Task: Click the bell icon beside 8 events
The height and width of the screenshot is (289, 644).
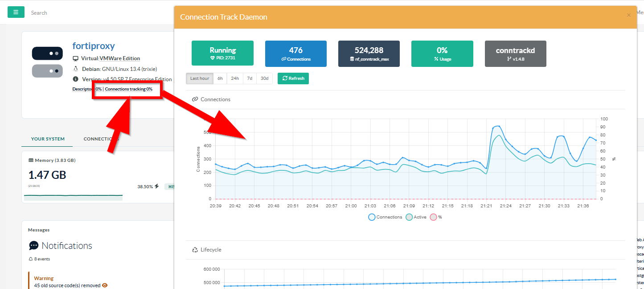Action: 31,259
